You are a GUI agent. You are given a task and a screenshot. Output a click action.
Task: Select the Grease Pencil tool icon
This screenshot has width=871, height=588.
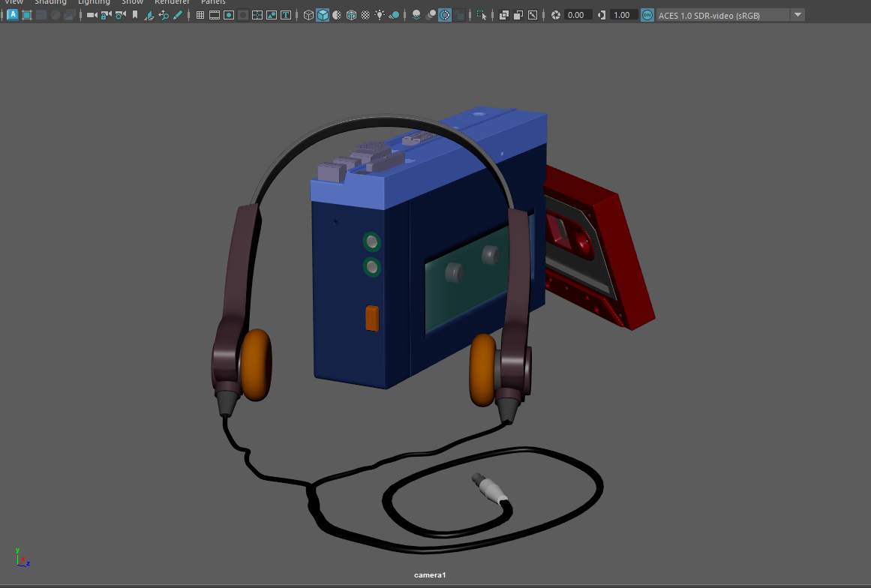point(177,15)
